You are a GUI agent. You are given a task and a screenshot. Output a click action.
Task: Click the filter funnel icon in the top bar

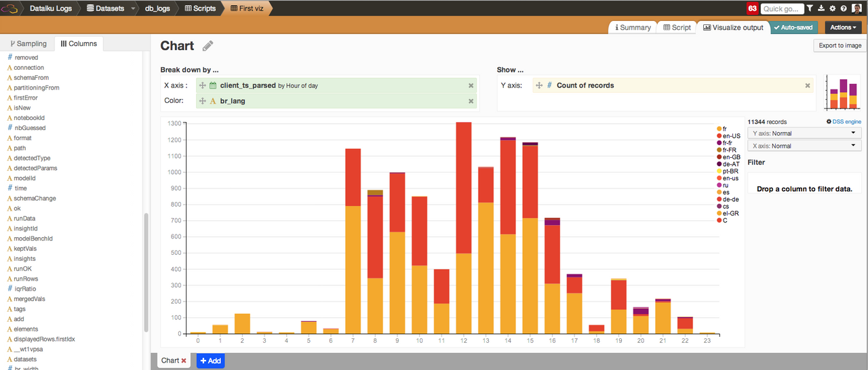810,9
